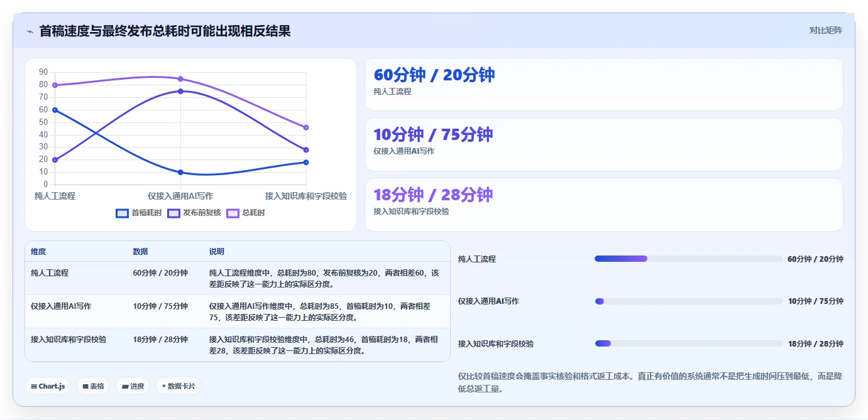Viewport: 868px width, 420px height.
Task: Click the chart axis label 接入知识库和字段校验
Action: coord(306,196)
